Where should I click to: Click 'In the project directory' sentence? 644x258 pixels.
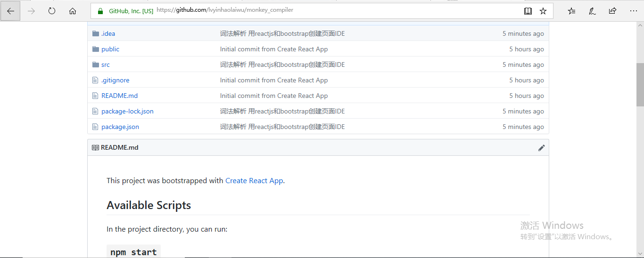167,229
